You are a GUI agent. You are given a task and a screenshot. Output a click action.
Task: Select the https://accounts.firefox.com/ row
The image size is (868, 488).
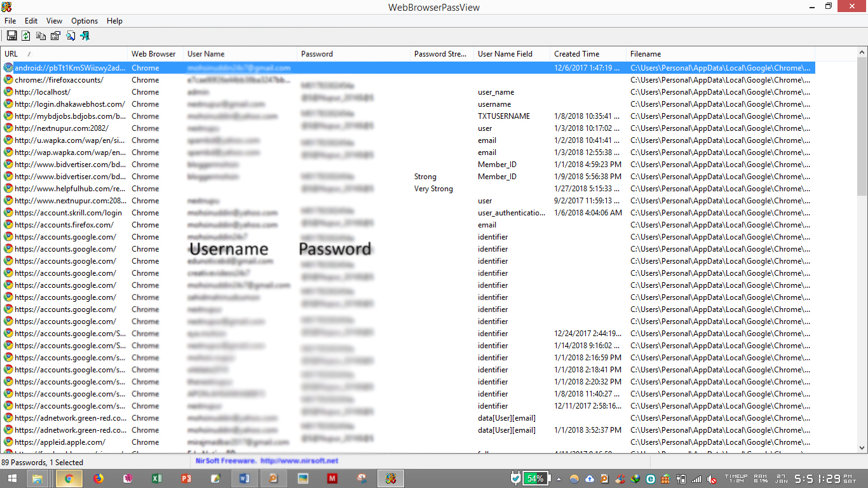[408, 225]
